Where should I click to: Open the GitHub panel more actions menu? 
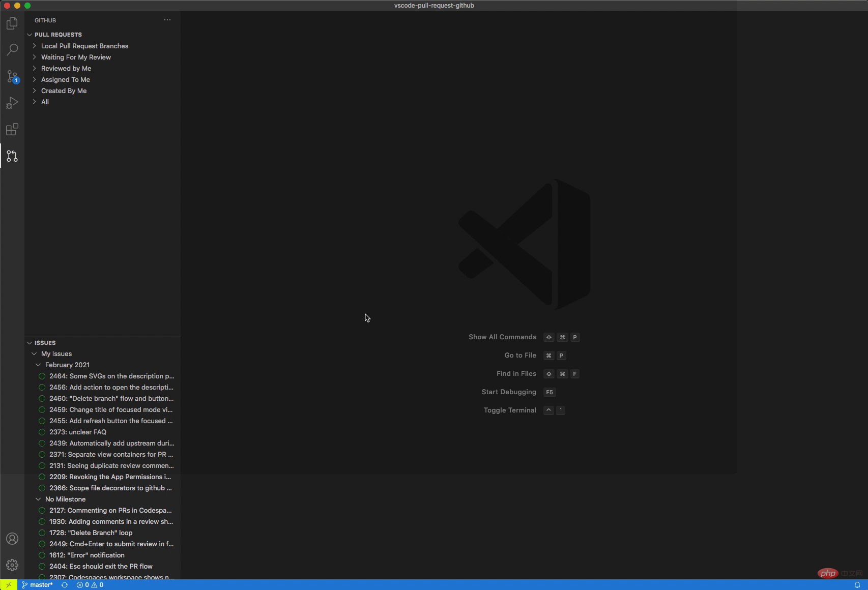[x=167, y=20]
